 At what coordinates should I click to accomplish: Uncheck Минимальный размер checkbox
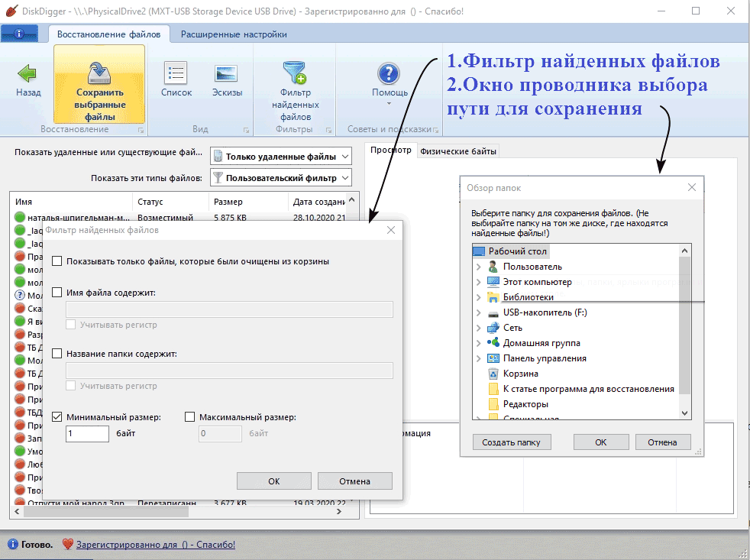click(x=57, y=417)
